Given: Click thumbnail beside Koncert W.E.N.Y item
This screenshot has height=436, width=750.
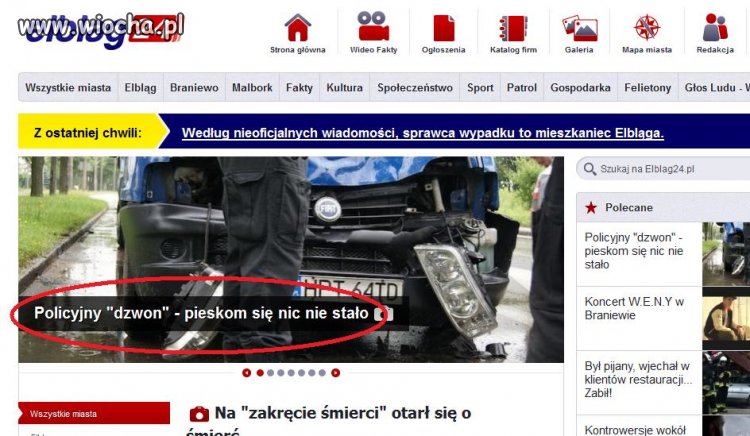Looking at the screenshot, I should pos(726,319).
